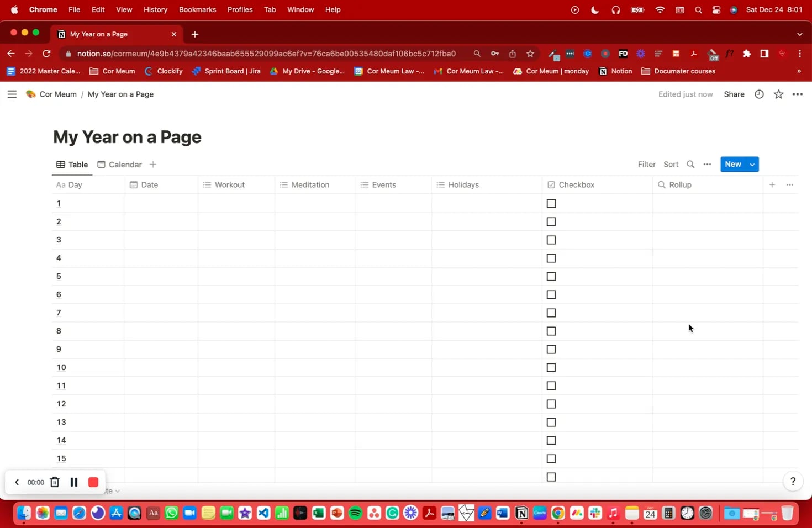This screenshot has height=528, width=812.
Task: Tick the checkbox for day 7
Action: click(551, 313)
